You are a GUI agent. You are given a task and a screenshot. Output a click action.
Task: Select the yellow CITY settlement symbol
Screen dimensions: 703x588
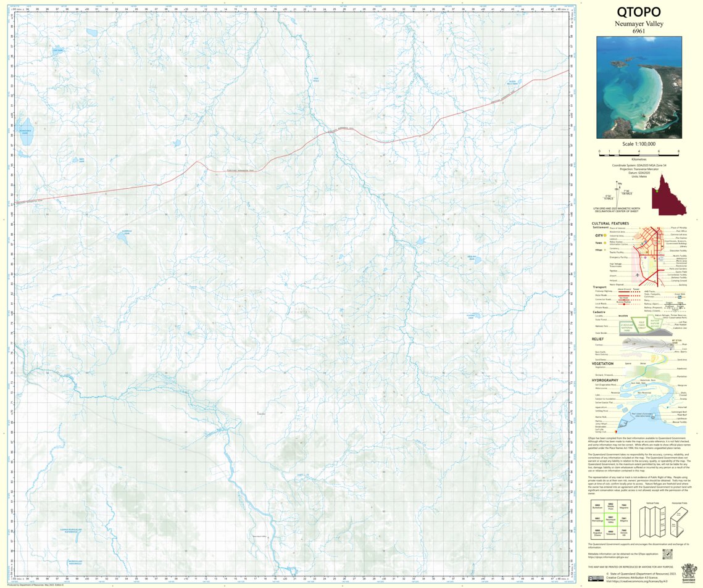click(x=605, y=236)
